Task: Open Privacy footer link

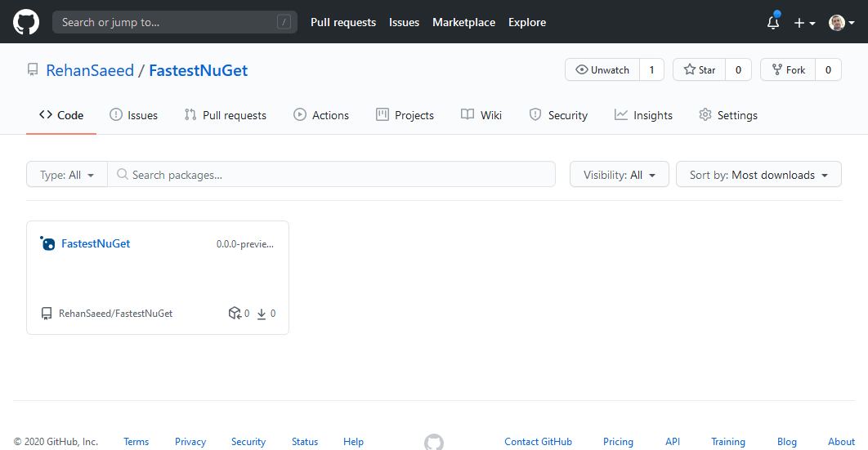Action: (190, 442)
